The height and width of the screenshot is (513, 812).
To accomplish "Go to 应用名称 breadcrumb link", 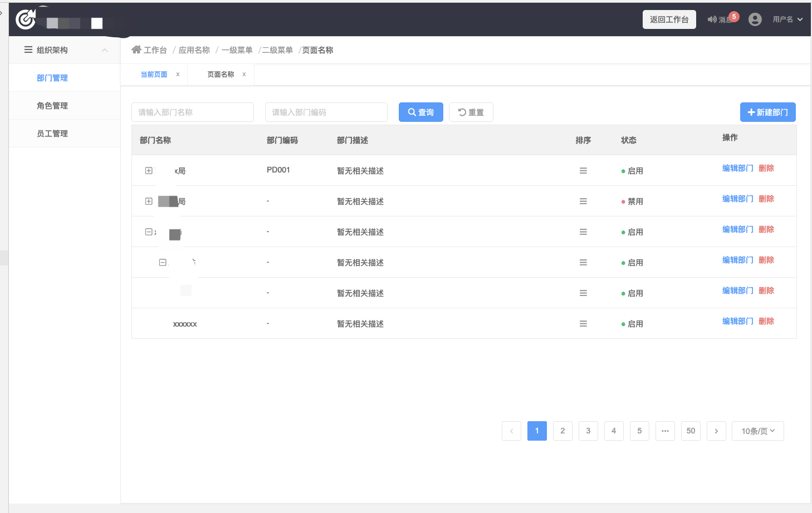I will click(x=194, y=50).
